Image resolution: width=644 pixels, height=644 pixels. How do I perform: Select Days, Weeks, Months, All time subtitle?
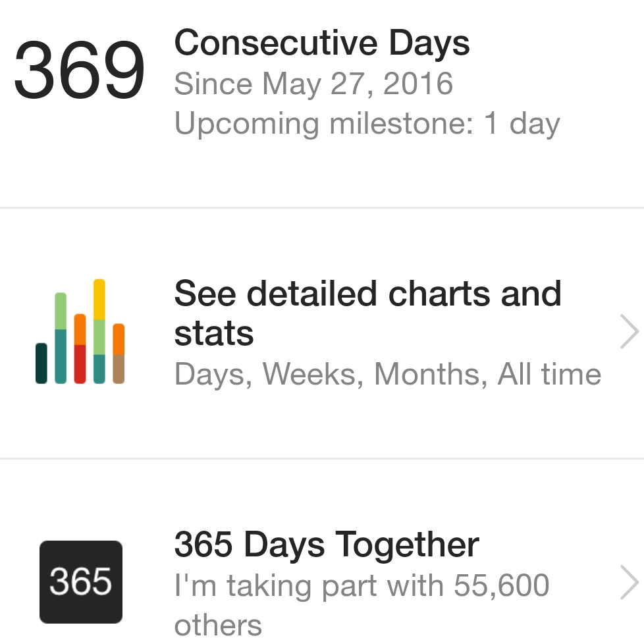pyautogui.click(x=388, y=374)
